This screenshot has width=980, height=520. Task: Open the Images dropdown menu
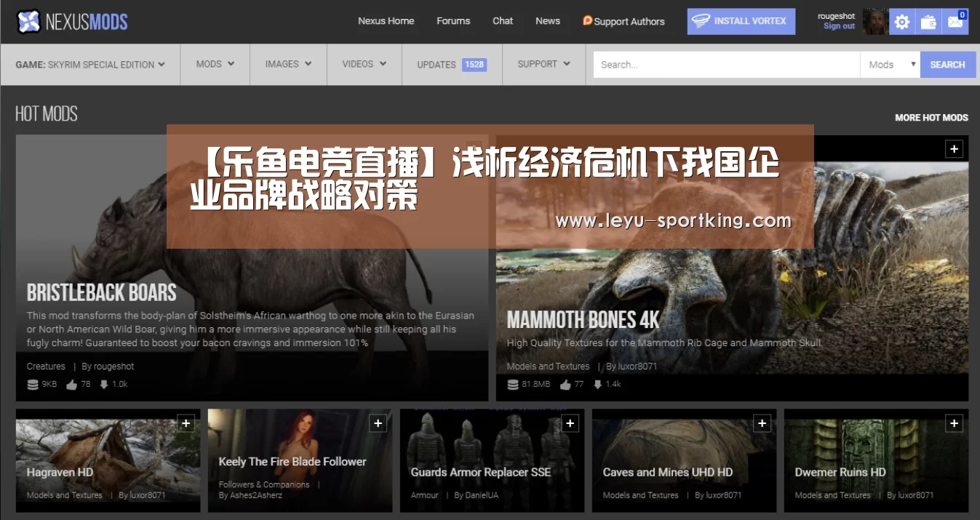pyautogui.click(x=288, y=64)
